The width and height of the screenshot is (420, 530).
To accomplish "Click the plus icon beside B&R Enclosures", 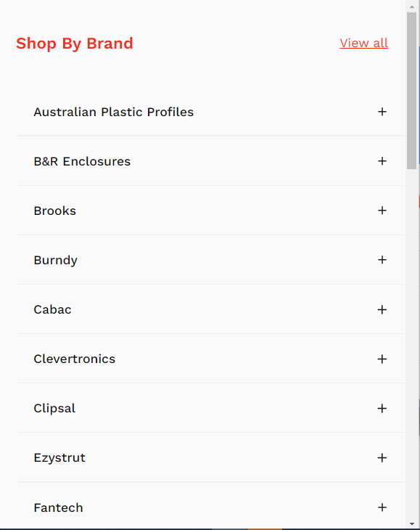I will click(382, 161).
